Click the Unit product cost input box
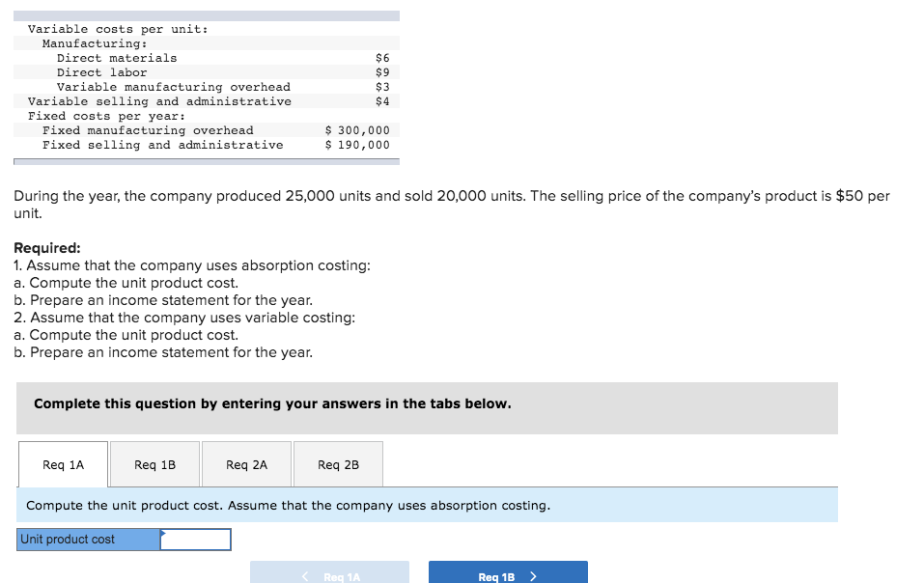Viewport: 924px width, 583px height. [x=196, y=539]
